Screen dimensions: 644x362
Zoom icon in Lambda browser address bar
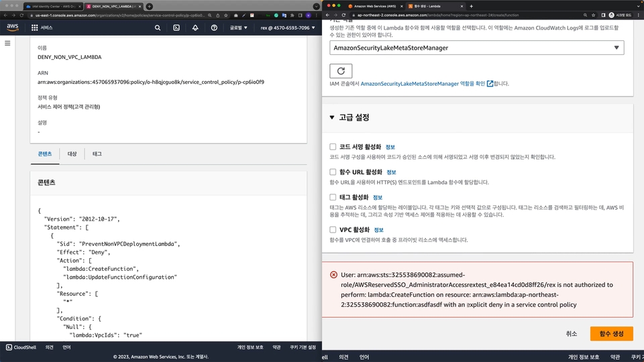click(585, 15)
